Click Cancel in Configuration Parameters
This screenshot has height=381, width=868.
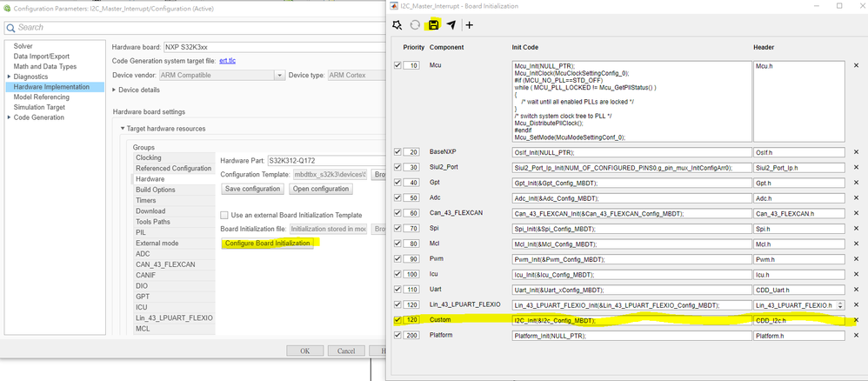coord(346,351)
